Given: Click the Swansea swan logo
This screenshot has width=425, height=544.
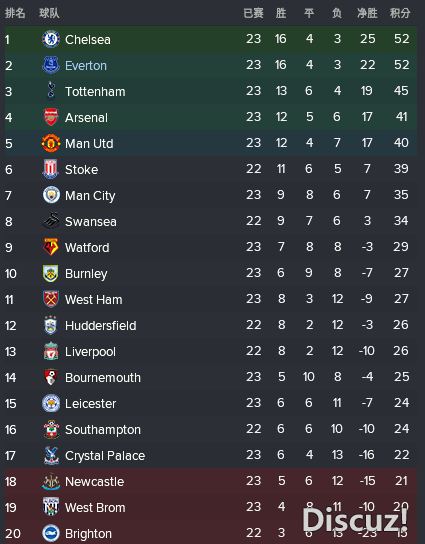Looking at the screenshot, I should [x=51, y=221].
